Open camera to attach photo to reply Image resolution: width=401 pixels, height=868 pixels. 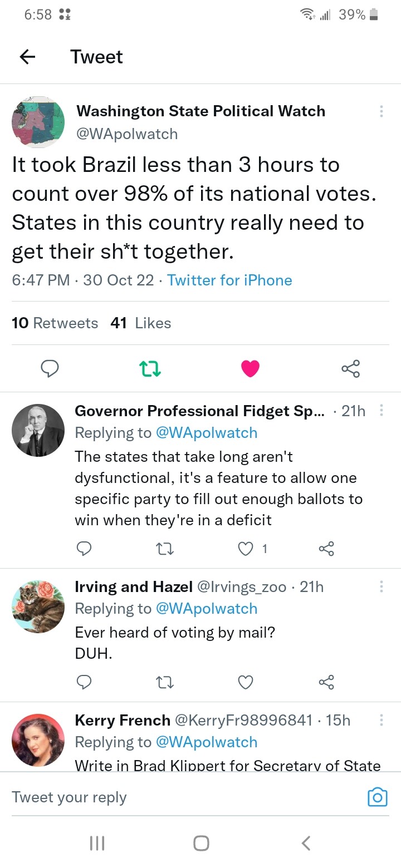click(x=377, y=797)
